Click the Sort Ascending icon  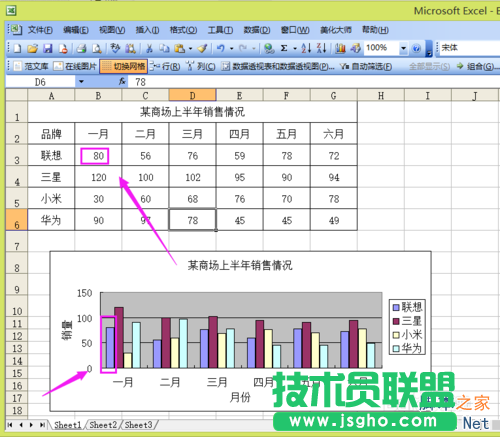[306, 49]
